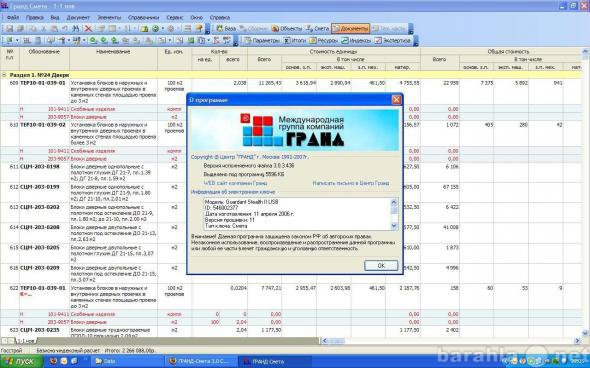Open the Экспертиза toolbar button

[x=392, y=40]
